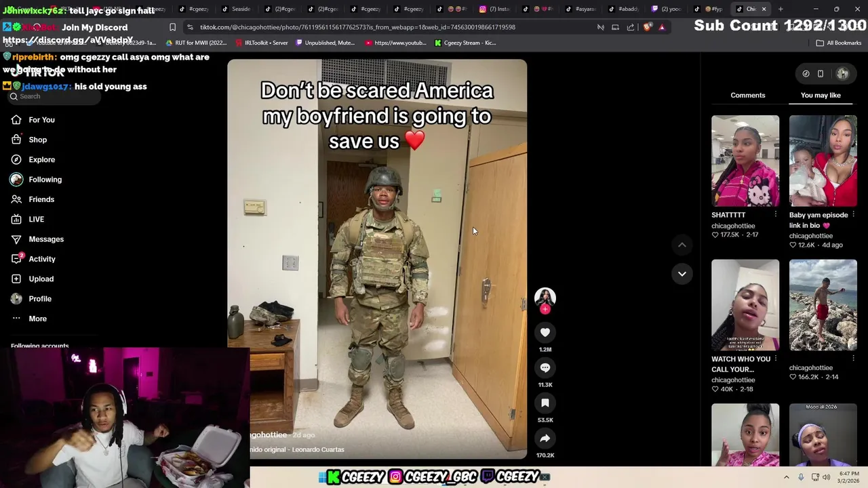Image resolution: width=868 pixels, height=488 pixels.
Task: Switch to the #abaddy browser tab
Action: coord(624,9)
